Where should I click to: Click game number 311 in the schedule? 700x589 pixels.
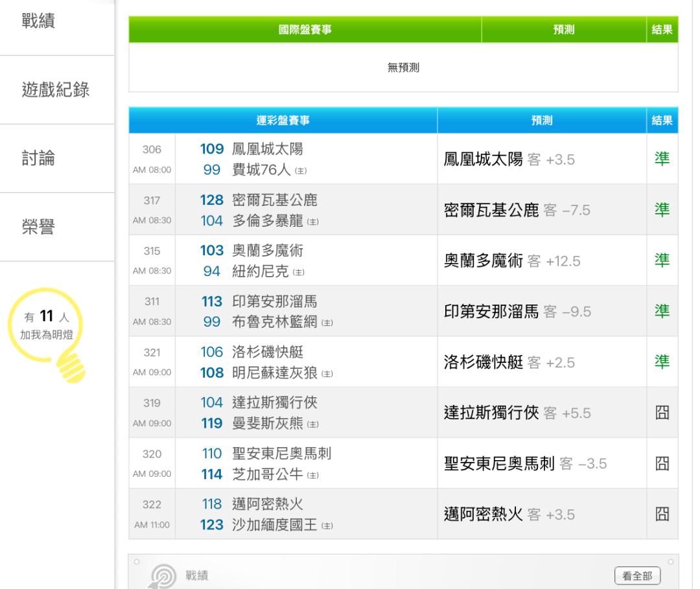(x=152, y=302)
